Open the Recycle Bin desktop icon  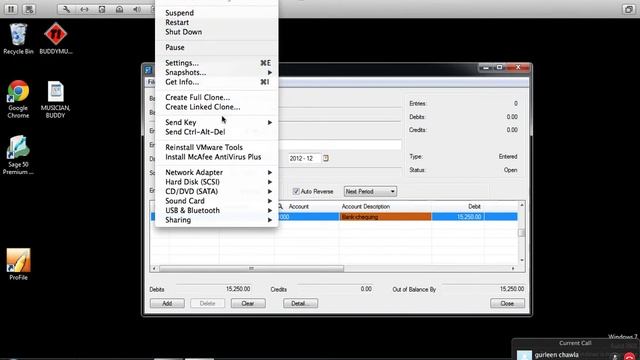pyautogui.click(x=18, y=39)
